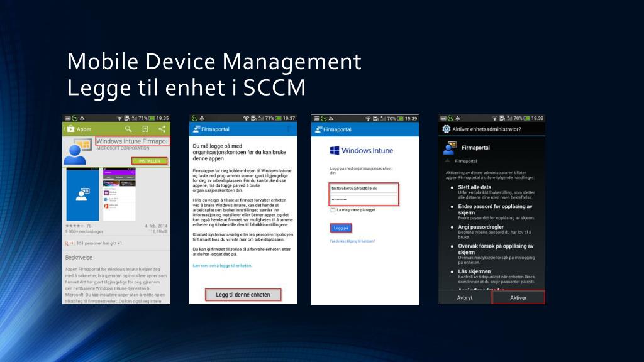This screenshot has width=644, height=362.
Task: Open the MICROSOFT CORPORATION developer link
Action: 123,148
